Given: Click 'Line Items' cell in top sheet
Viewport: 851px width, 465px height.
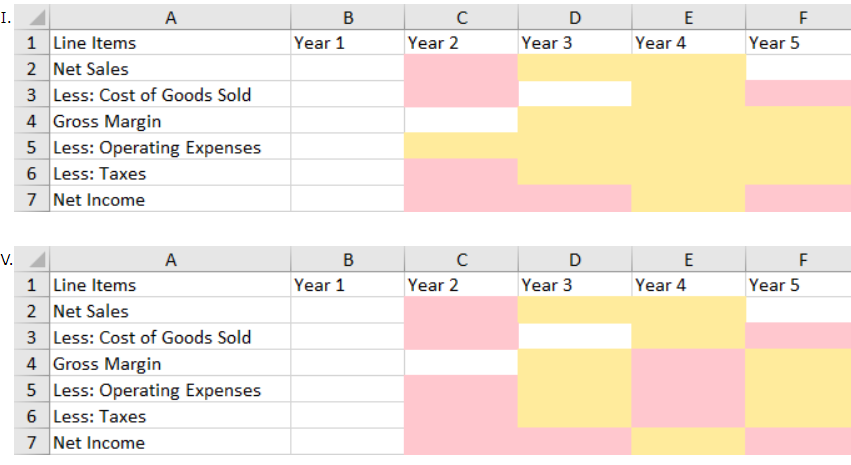Looking at the screenshot, I should tap(95, 43).
